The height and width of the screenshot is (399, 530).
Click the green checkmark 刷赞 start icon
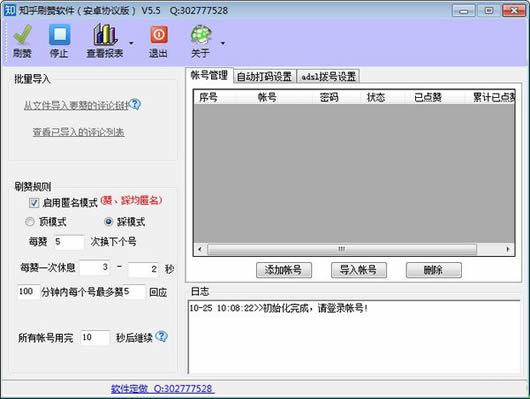point(23,35)
